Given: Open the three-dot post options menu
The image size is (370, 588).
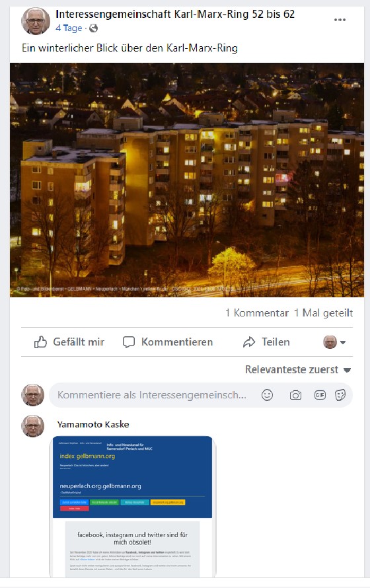Looking at the screenshot, I should pos(340,20).
